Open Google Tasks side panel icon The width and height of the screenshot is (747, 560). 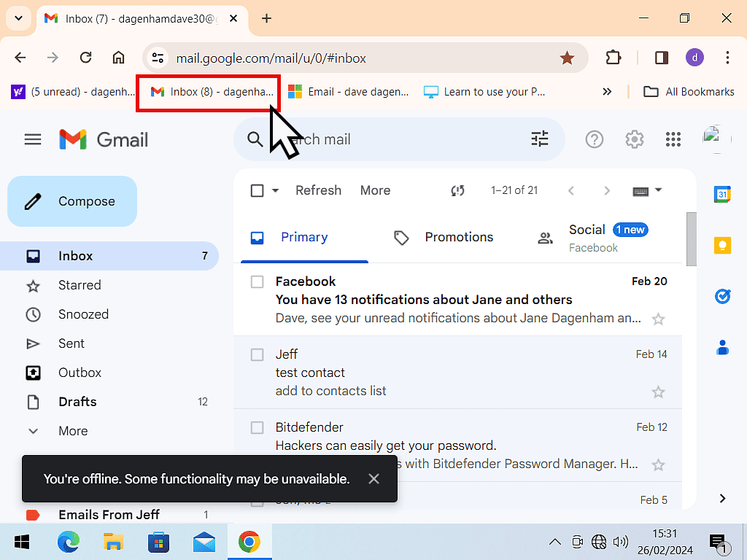(x=722, y=296)
